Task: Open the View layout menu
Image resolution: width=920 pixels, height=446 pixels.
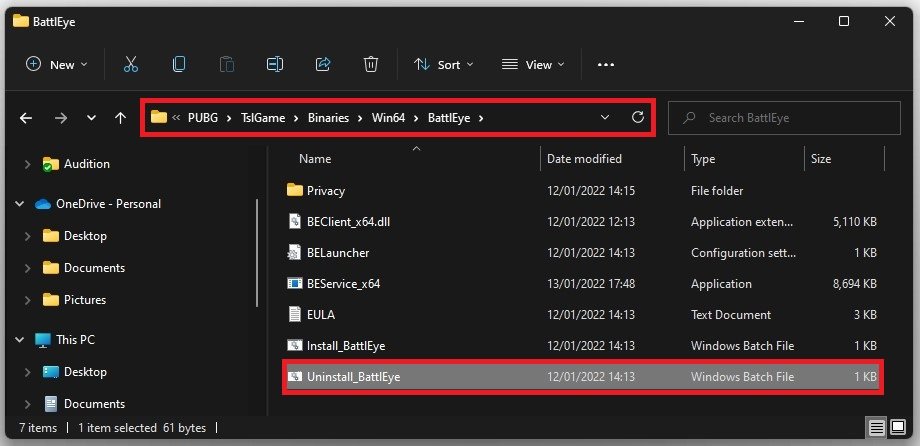Action: (x=533, y=64)
